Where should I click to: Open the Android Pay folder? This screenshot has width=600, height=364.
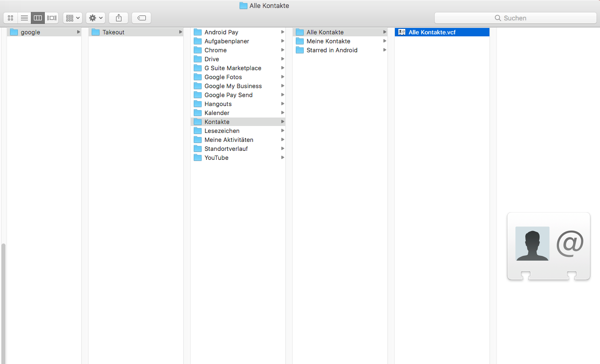pos(238,32)
